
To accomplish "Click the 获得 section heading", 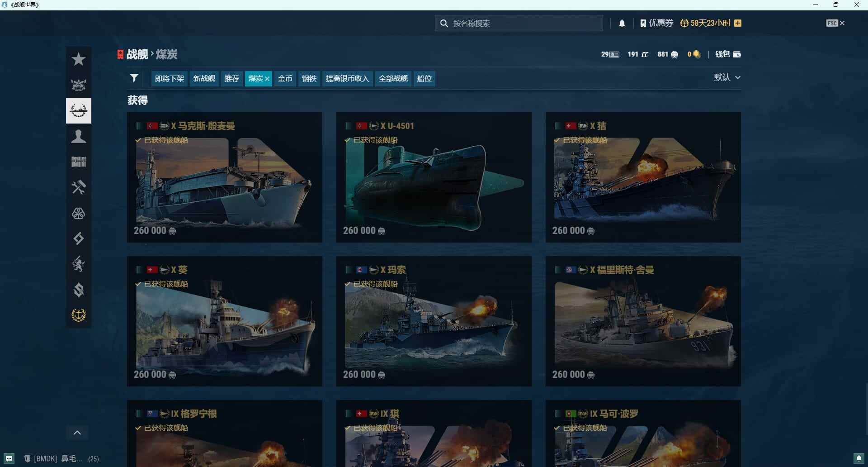I will pyautogui.click(x=137, y=100).
